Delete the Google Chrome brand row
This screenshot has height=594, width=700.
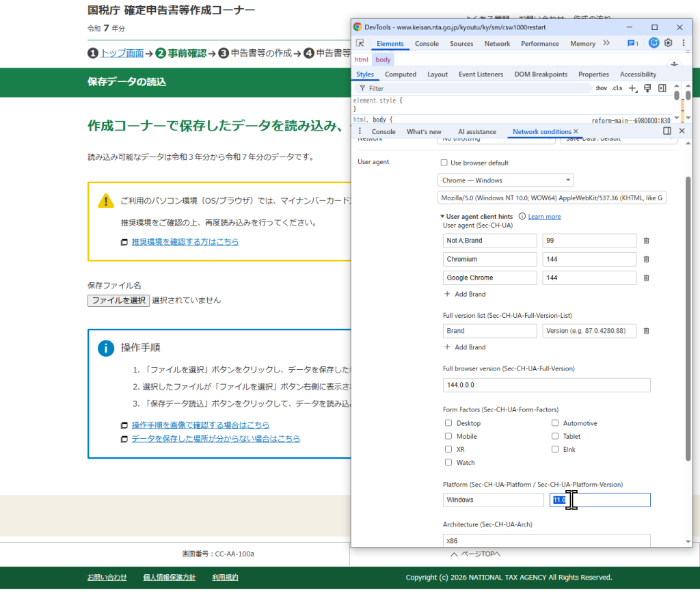click(x=646, y=278)
